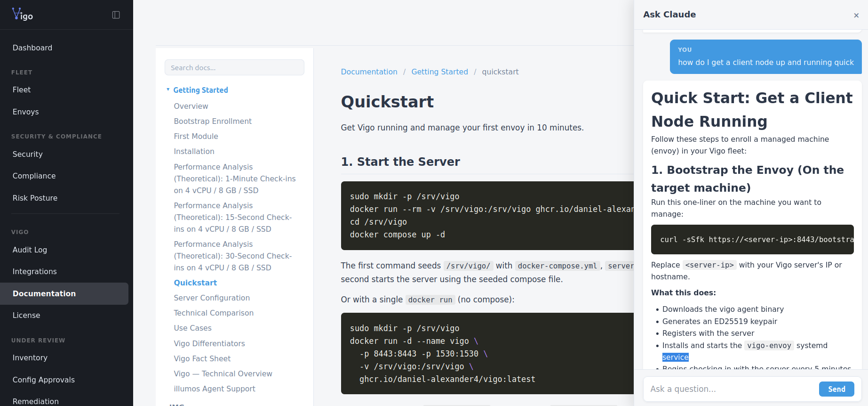Viewport: 868px width, 406px height.
Task: Open Vigo Fact Sheet doc
Action: point(202,358)
